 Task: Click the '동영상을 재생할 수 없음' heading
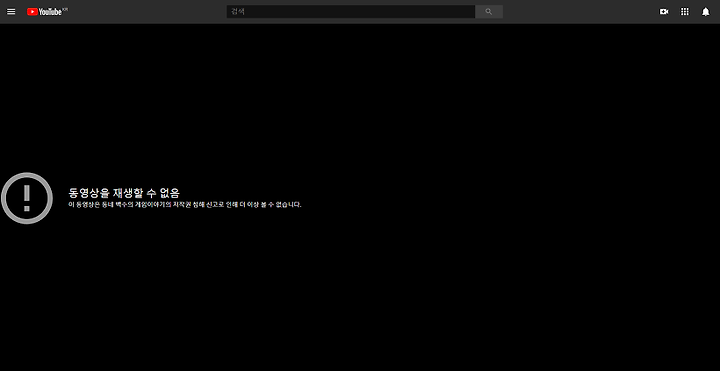click(x=124, y=193)
